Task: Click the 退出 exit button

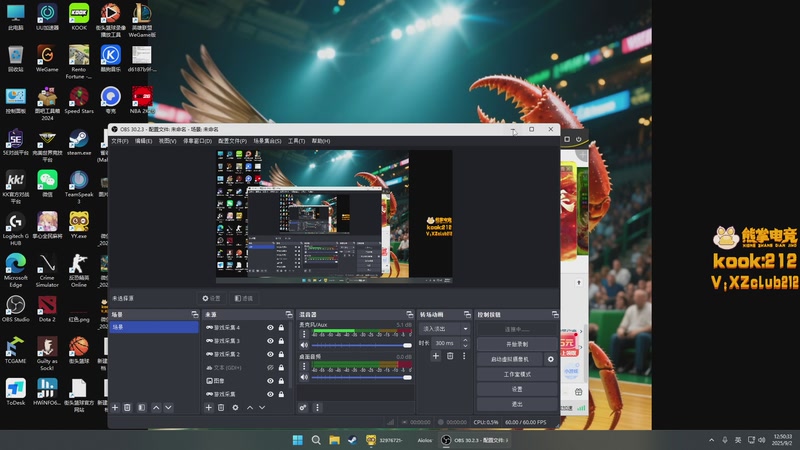Action: [517, 404]
